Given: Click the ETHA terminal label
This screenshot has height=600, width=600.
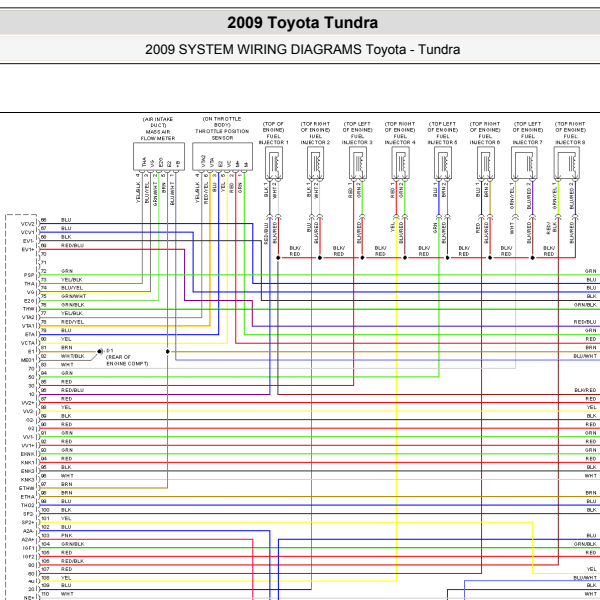Looking at the screenshot, I should [28, 497].
